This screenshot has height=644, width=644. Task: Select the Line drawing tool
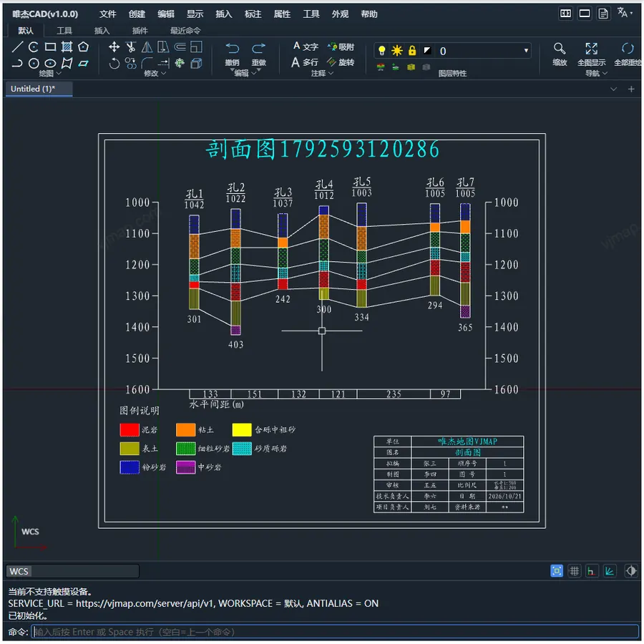coord(17,47)
